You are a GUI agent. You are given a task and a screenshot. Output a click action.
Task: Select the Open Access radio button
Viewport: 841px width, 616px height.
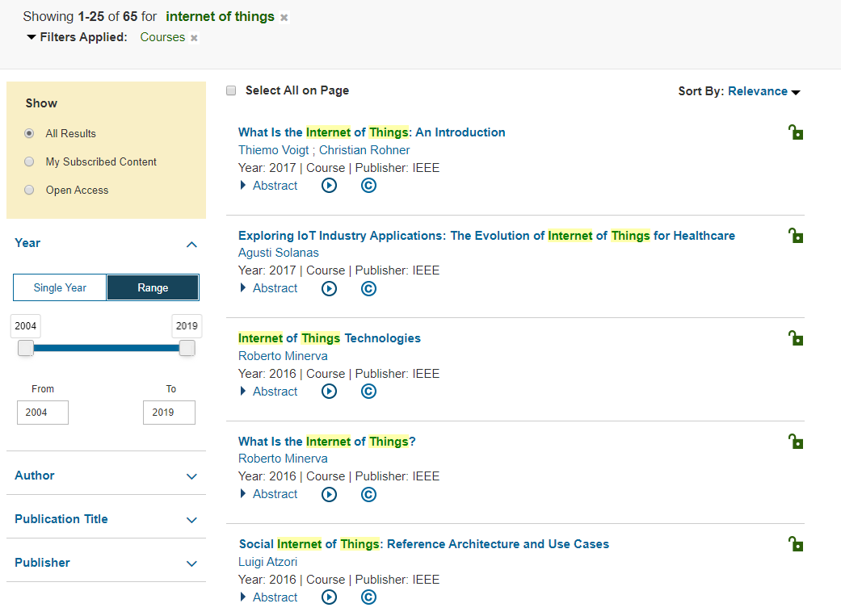(29, 190)
